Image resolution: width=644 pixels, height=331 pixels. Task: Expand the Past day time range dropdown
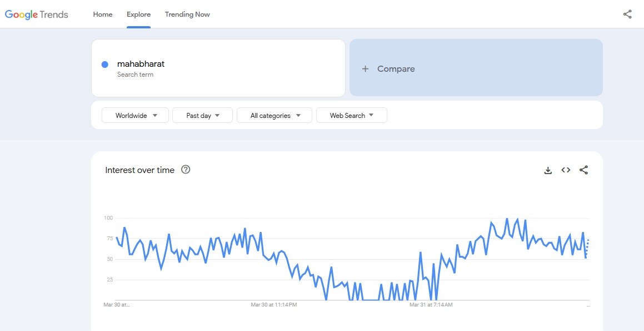[x=201, y=116]
